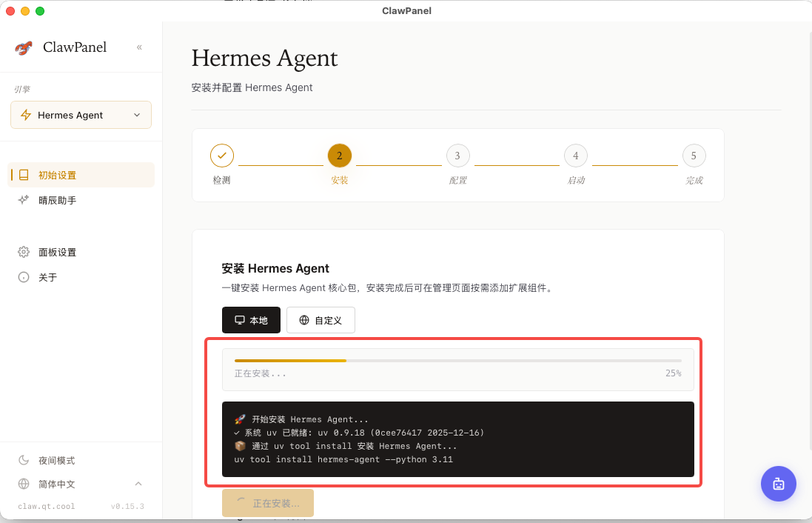The image size is (812, 523).
Task: Click the gear icon beside 面板设置
Action: click(24, 252)
